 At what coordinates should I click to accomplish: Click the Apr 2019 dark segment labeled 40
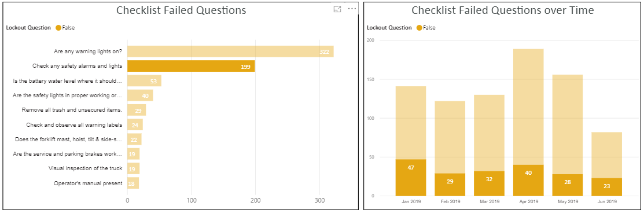coord(528,181)
